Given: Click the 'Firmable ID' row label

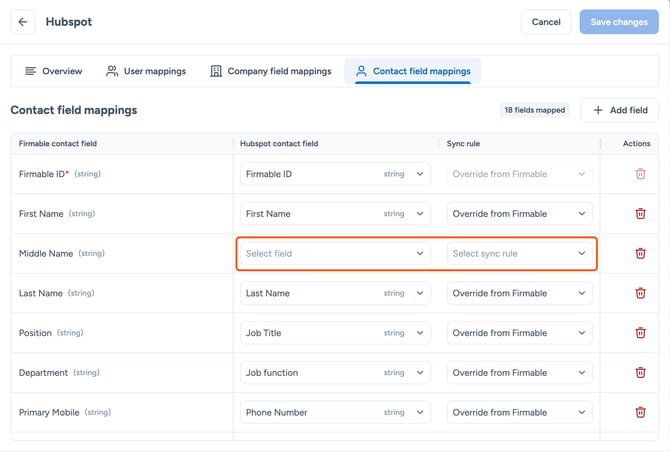Looking at the screenshot, I should pyautogui.click(x=42, y=174).
